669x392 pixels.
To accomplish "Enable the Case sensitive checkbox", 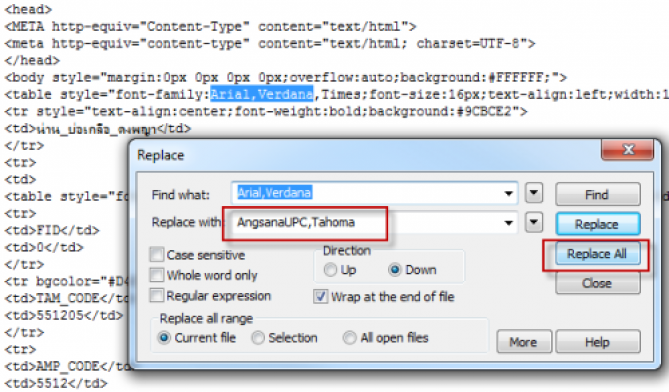I will point(157,254).
